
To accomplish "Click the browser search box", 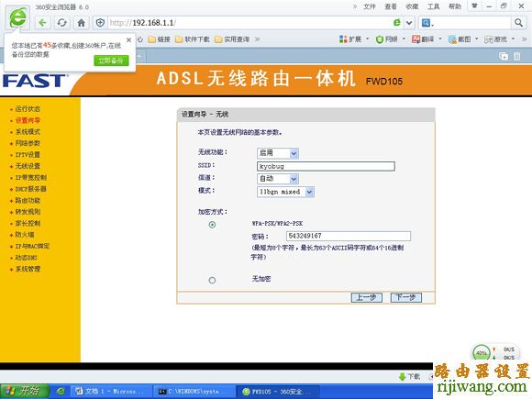I will [472, 23].
